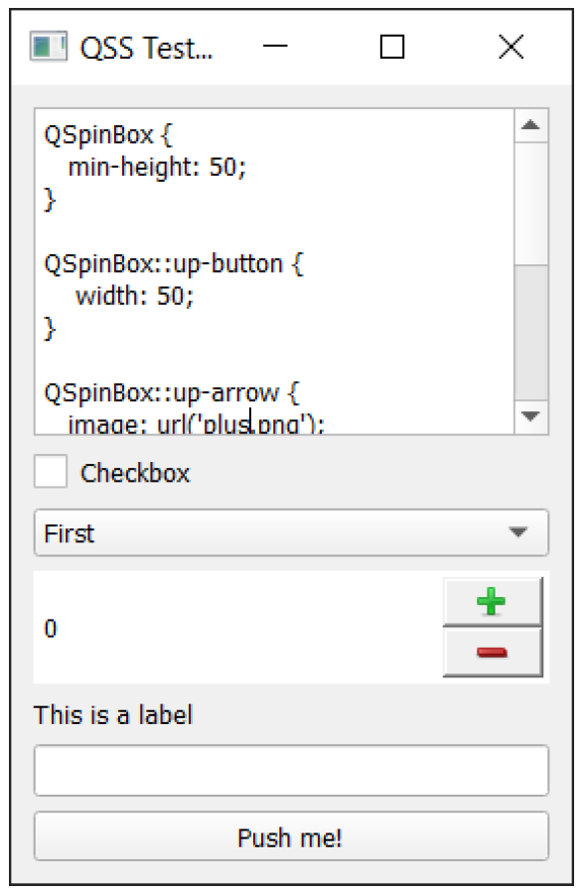This screenshot has height=894, width=588.
Task: Click the QSS Test window app icon
Action: pyautogui.click(x=49, y=46)
